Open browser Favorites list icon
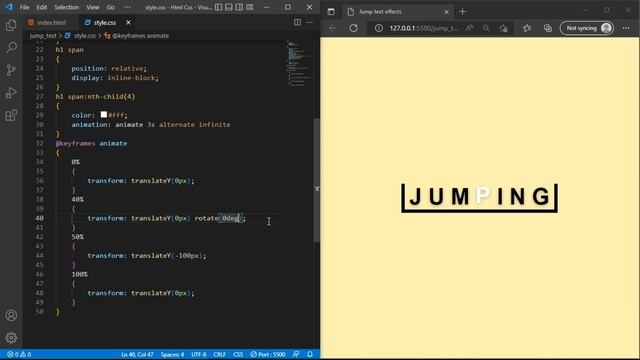 [x=527, y=28]
